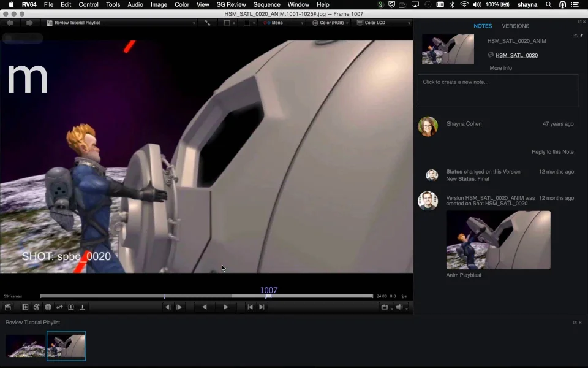Open the Color menu

coord(182,4)
